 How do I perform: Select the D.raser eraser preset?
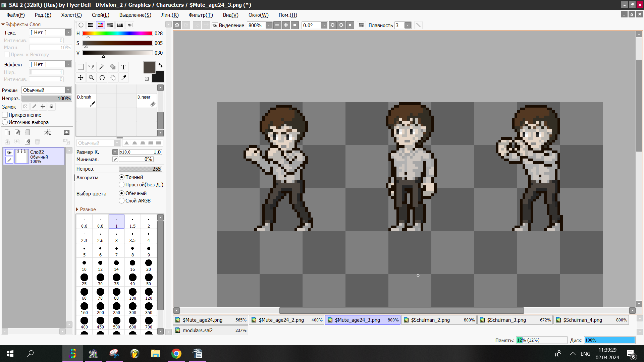point(147,101)
